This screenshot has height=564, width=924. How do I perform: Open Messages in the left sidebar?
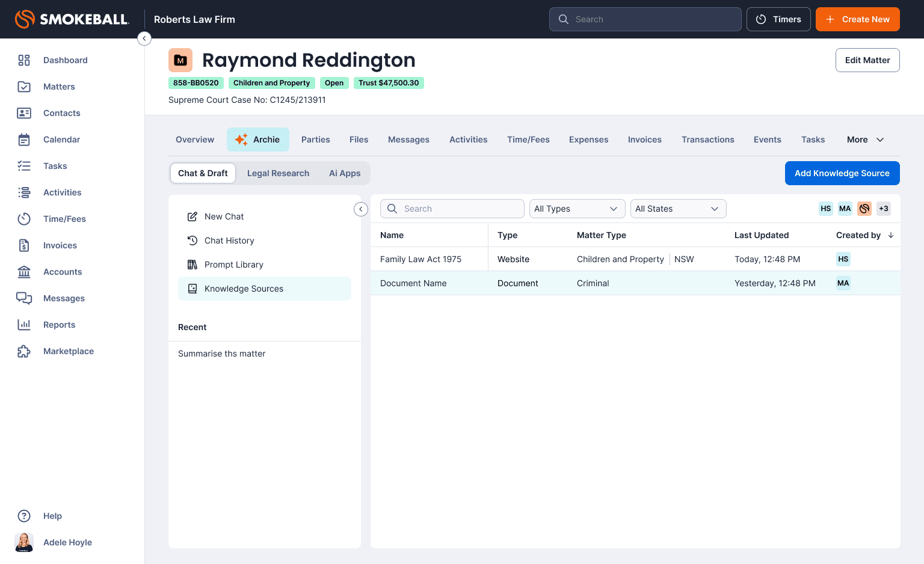point(64,298)
